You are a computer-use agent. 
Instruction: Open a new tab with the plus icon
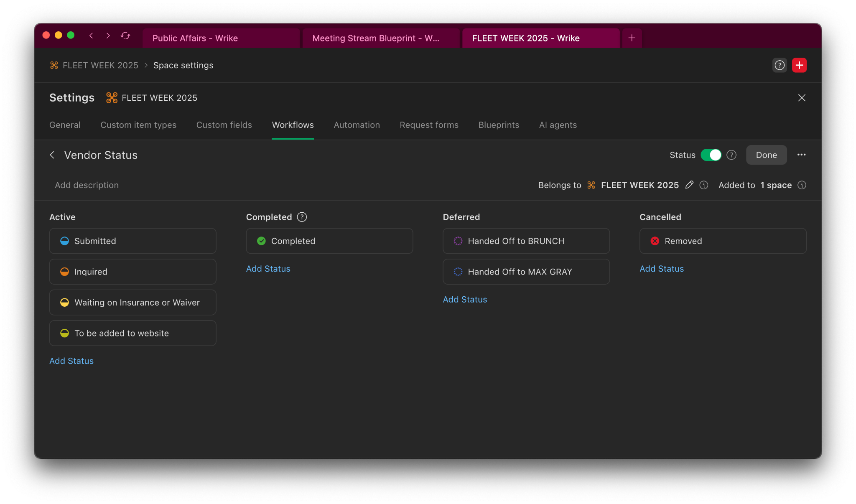632,38
